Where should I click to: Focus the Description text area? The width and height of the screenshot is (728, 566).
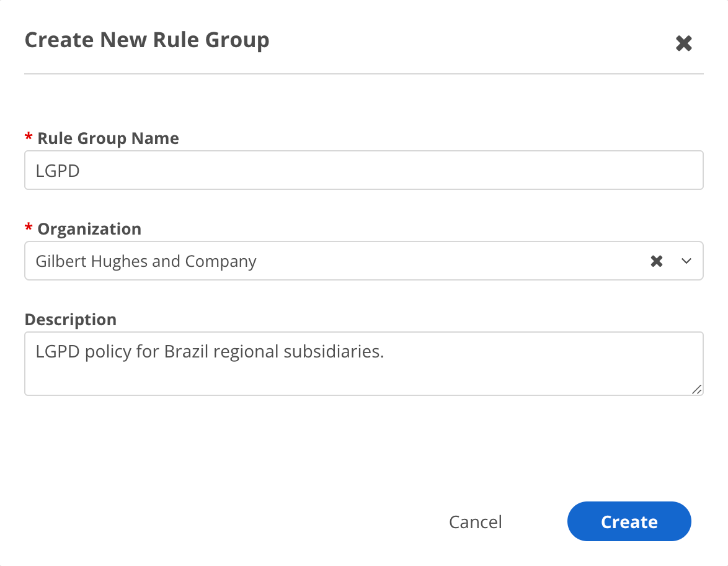363,372
